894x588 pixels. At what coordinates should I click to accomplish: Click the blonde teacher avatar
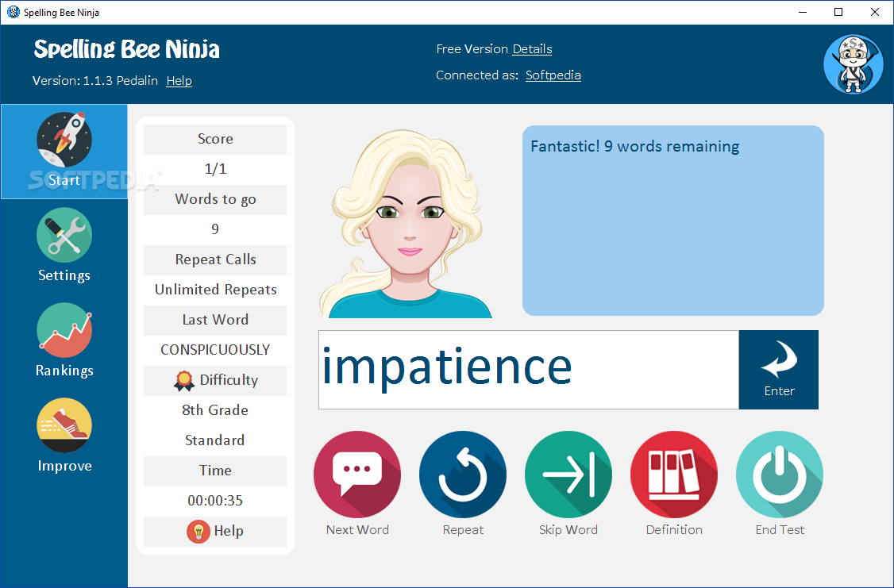[x=406, y=223]
